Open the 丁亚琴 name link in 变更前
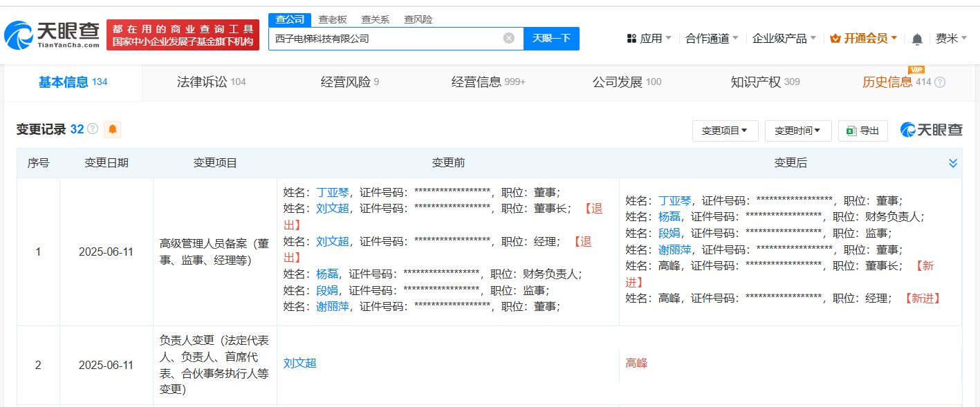This screenshot has width=980, height=407. (333, 192)
